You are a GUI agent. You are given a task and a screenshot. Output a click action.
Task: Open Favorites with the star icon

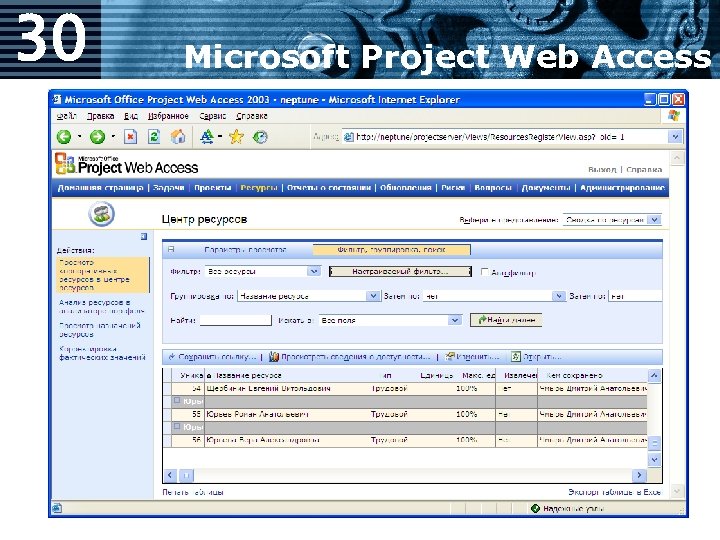coord(236,137)
